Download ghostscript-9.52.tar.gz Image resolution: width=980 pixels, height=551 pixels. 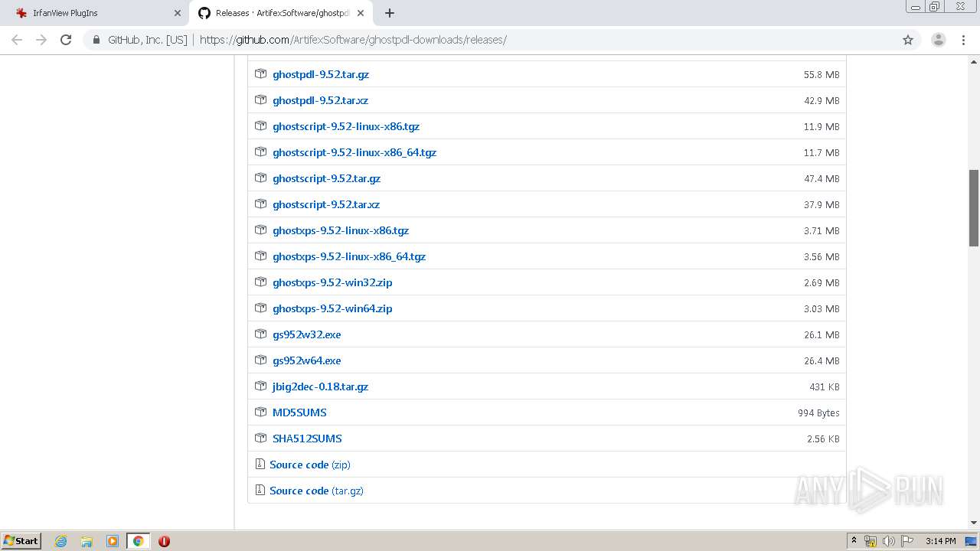tap(326, 178)
